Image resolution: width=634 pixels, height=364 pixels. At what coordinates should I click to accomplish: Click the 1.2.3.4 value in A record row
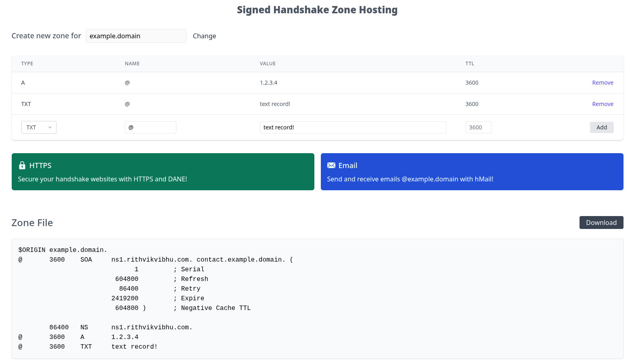(268, 83)
